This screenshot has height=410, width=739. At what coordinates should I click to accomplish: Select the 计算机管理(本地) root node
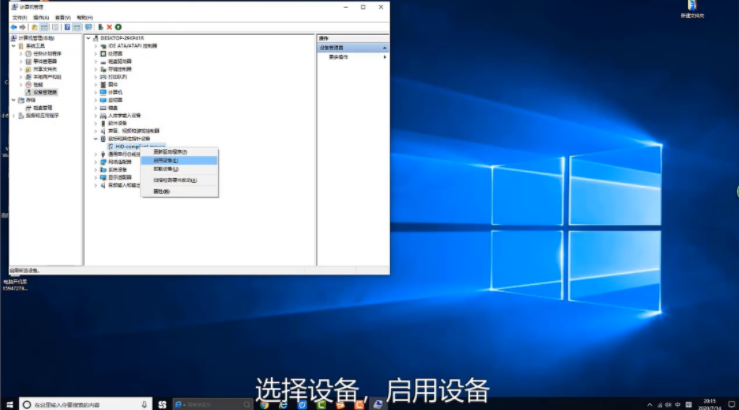pyautogui.click(x=36, y=38)
